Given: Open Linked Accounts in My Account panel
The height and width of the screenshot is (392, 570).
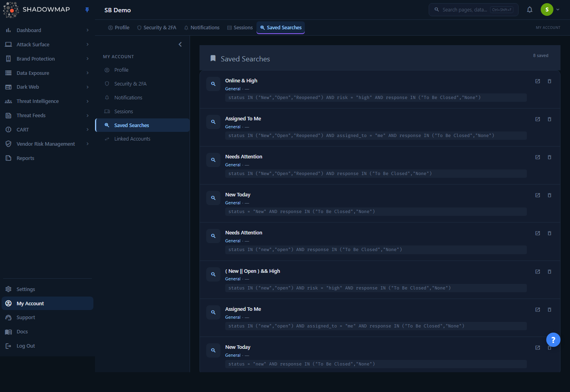Looking at the screenshot, I should coord(142,139).
